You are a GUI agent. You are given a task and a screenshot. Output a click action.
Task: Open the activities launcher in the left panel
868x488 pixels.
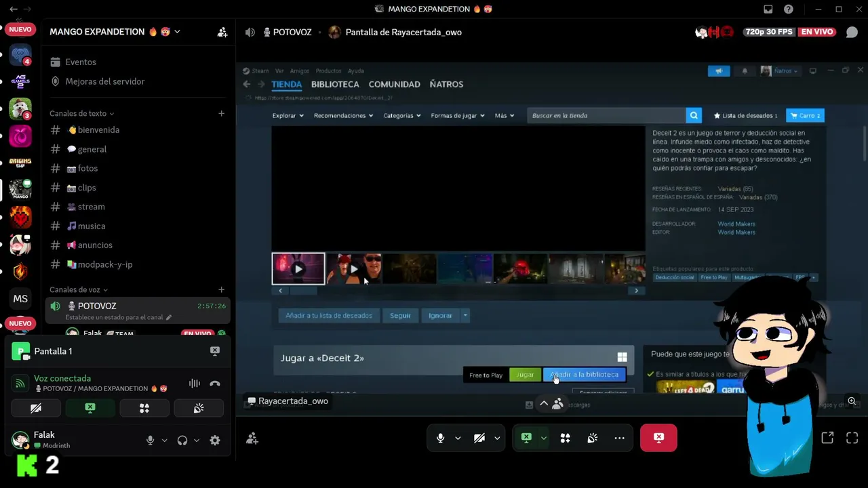point(144,408)
